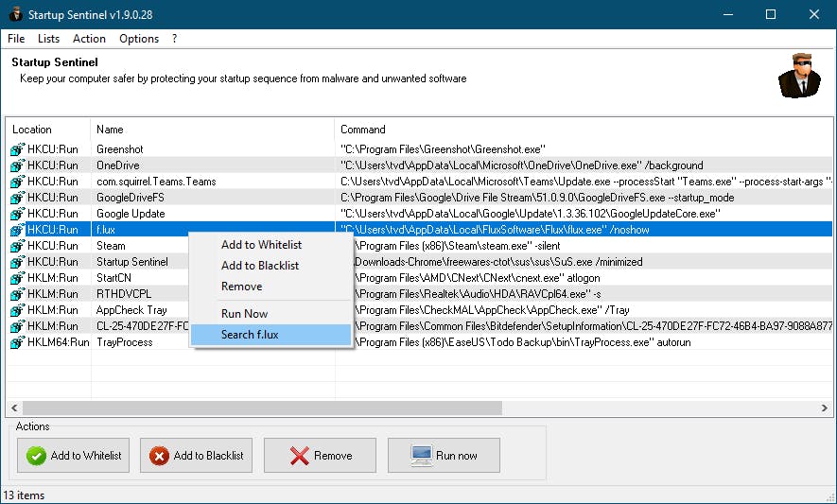Viewport: 837px width, 504px height.
Task: Choose Search f.lux in context menu
Action: pyautogui.click(x=270, y=335)
